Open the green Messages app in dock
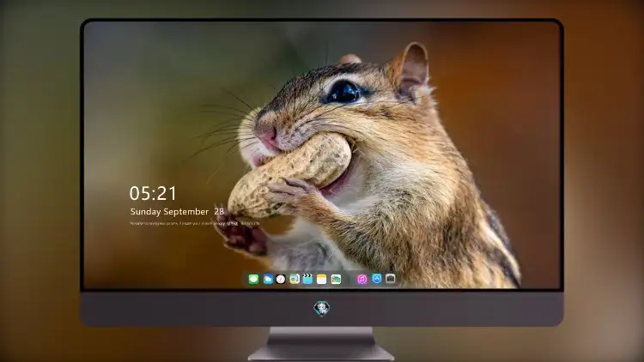Screen dimensions: 644x362 [x=253, y=279]
